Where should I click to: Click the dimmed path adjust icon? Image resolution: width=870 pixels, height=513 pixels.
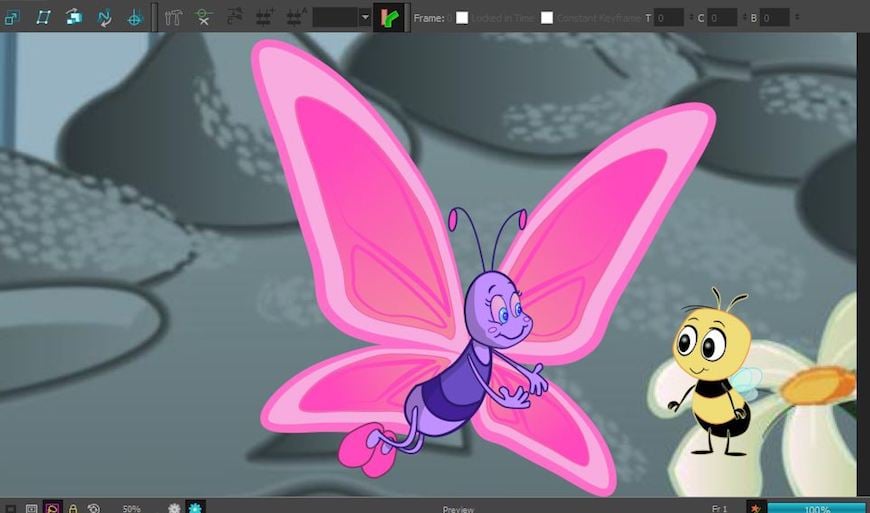(234, 18)
